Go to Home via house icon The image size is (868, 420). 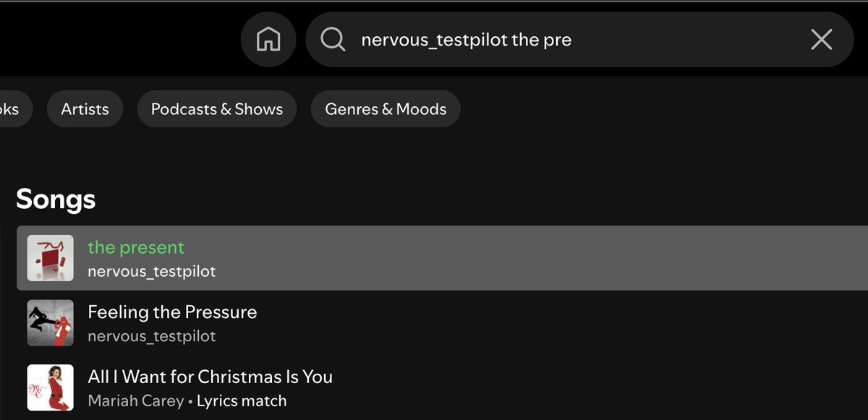[x=268, y=39]
